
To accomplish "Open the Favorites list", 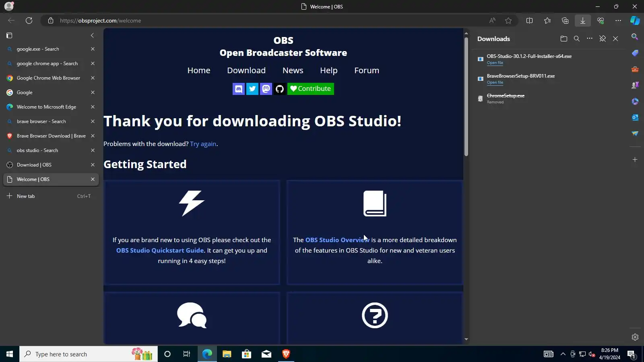I will 547,21.
